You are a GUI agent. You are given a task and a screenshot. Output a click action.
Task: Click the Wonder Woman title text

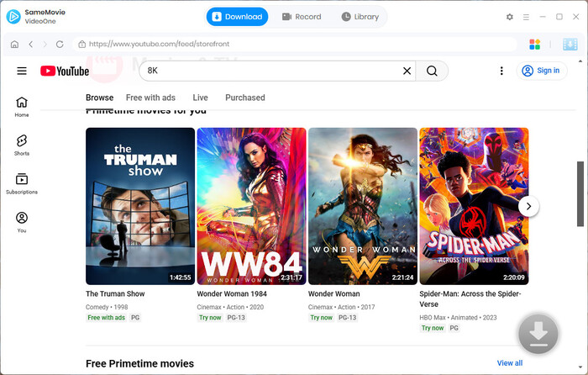[333, 294]
